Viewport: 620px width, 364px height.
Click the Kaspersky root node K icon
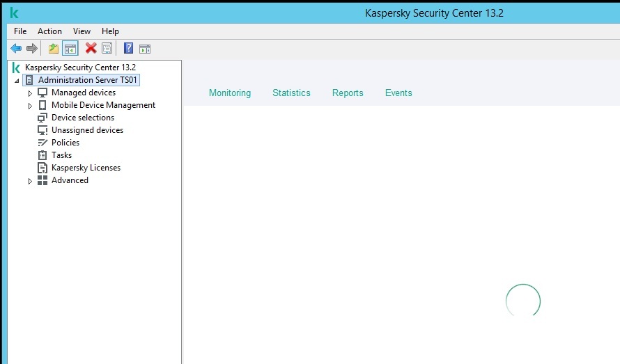click(x=16, y=68)
